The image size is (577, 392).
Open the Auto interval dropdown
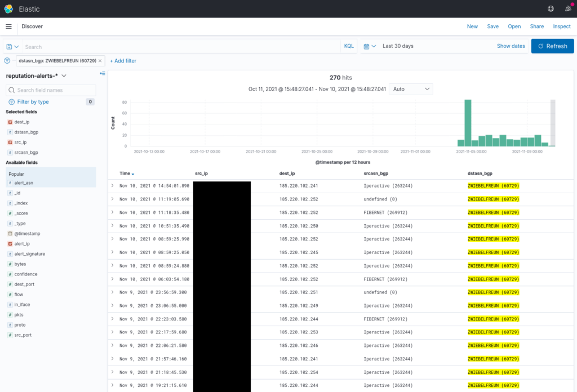[x=411, y=89]
